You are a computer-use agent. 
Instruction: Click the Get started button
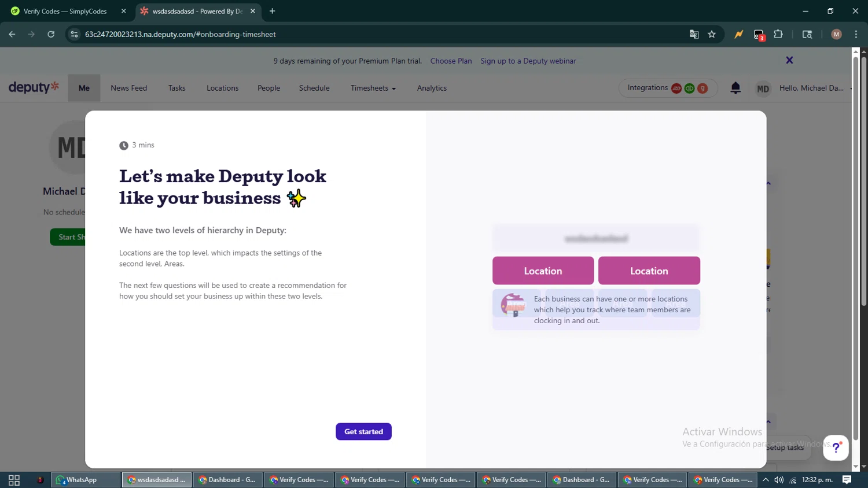[x=363, y=431]
